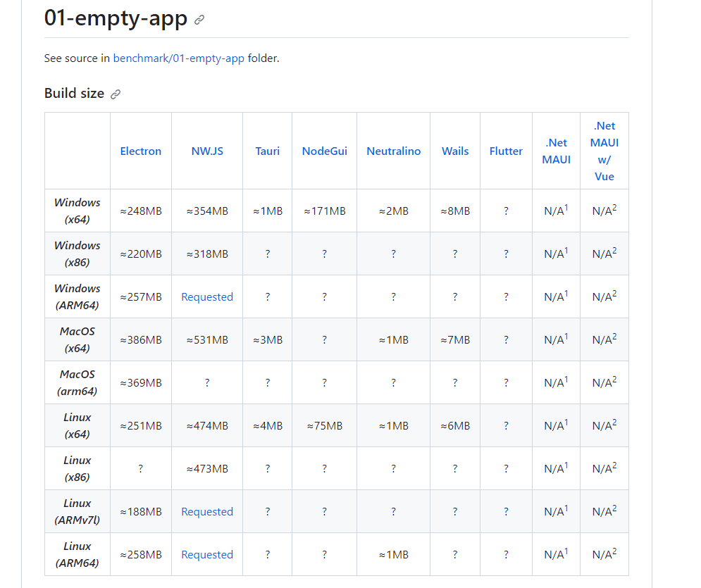Follow the NW.JS column header link
The height and width of the screenshot is (588, 701).
pyautogui.click(x=207, y=151)
